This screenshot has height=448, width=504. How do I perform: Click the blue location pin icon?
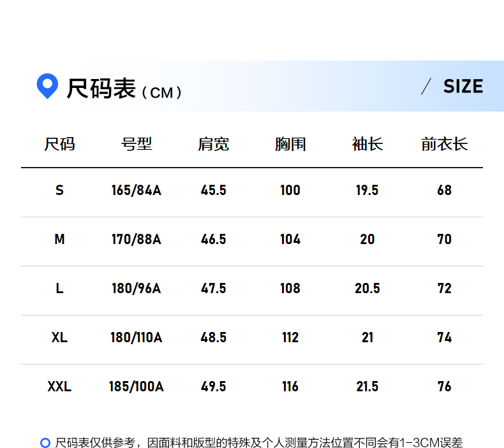(47, 86)
